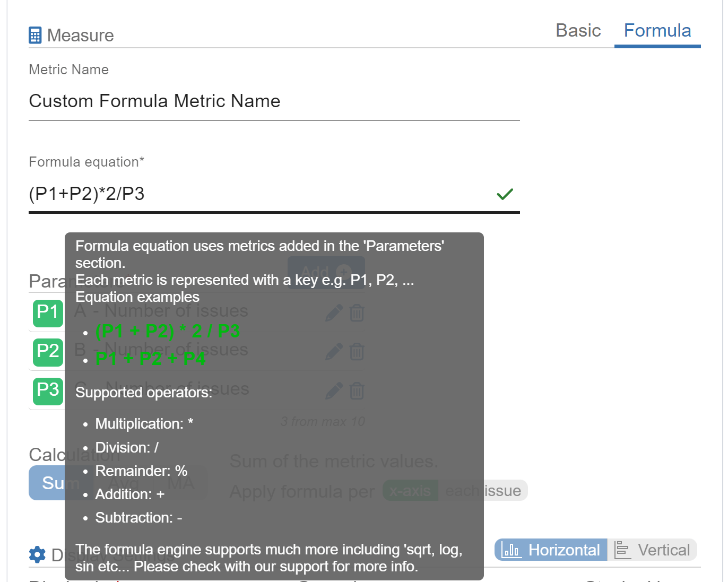
Task: Choose 'each issue' for formula application
Action: pyautogui.click(x=483, y=490)
